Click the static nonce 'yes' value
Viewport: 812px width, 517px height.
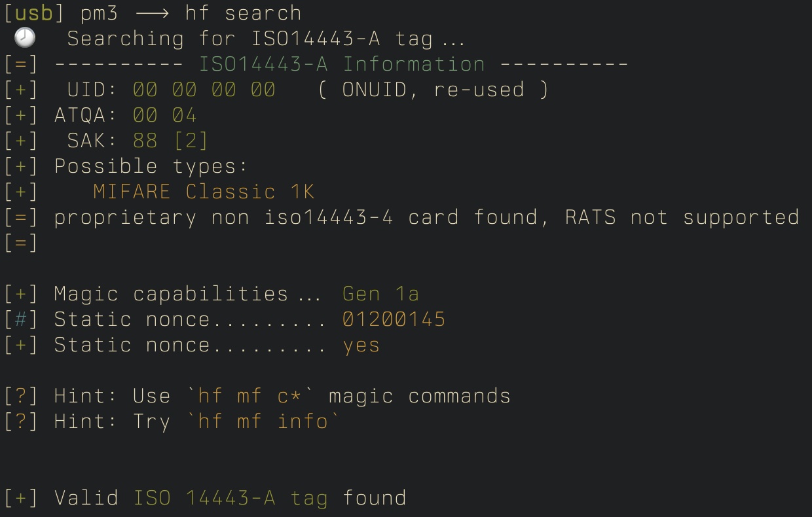(x=361, y=346)
